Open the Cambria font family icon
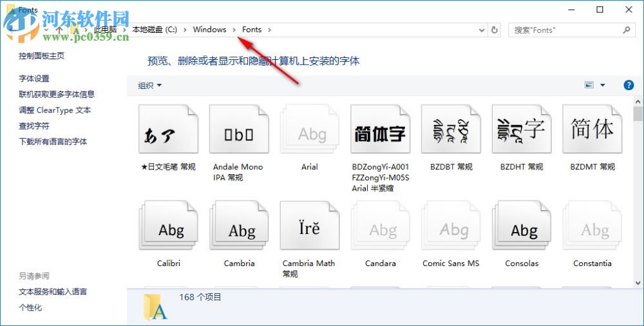The width and height of the screenshot is (644, 326). click(x=239, y=225)
